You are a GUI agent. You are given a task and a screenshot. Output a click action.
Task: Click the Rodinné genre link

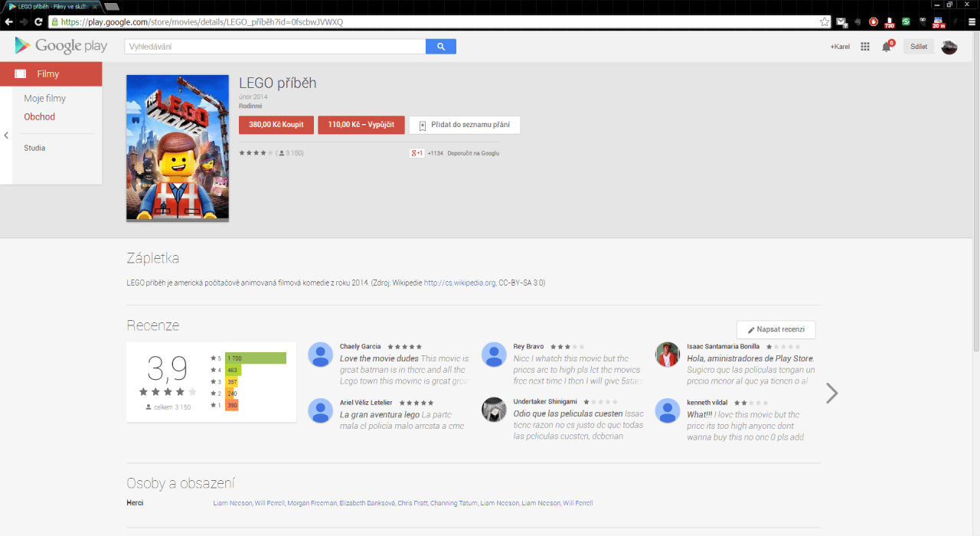click(x=250, y=106)
